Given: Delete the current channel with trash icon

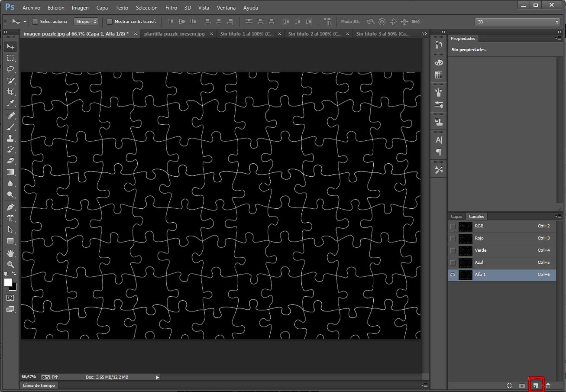Looking at the screenshot, I should tap(548, 385).
